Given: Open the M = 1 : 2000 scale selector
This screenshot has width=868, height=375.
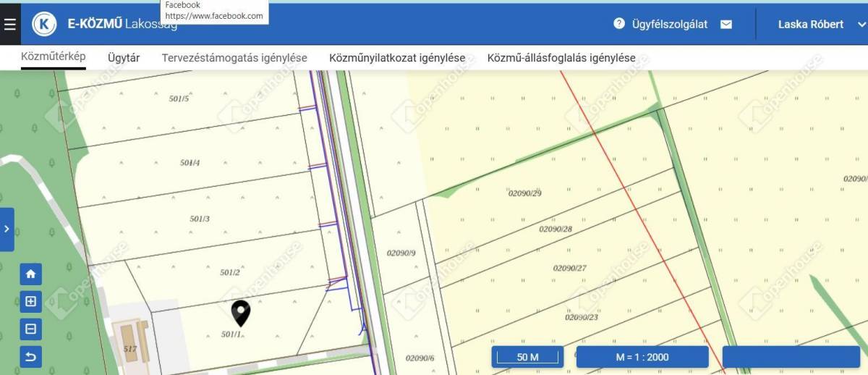Looking at the screenshot, I should click(x=642, y=357).
